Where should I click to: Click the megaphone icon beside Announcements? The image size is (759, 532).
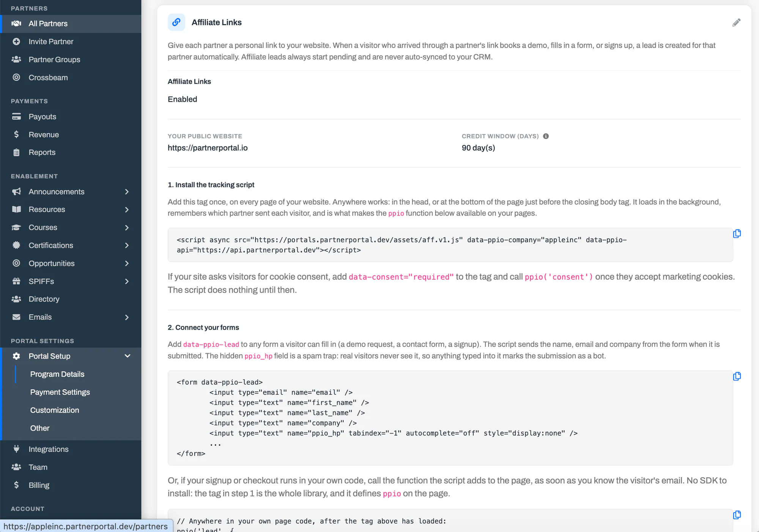[x=16, y=192]
